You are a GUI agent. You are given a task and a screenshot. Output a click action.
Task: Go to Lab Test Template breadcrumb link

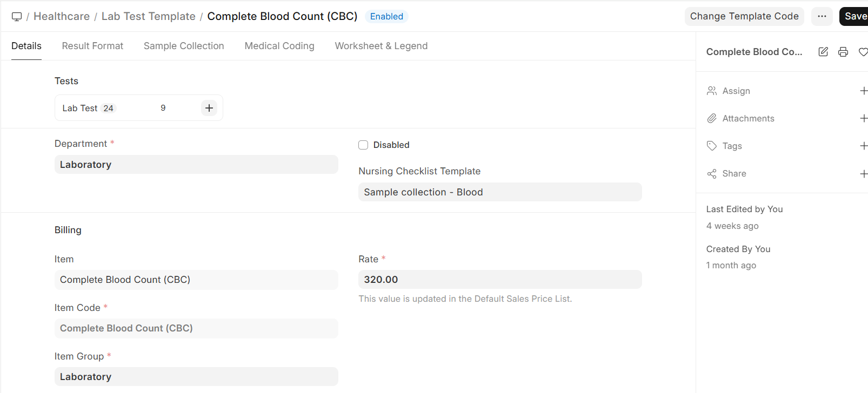point(148,16)
